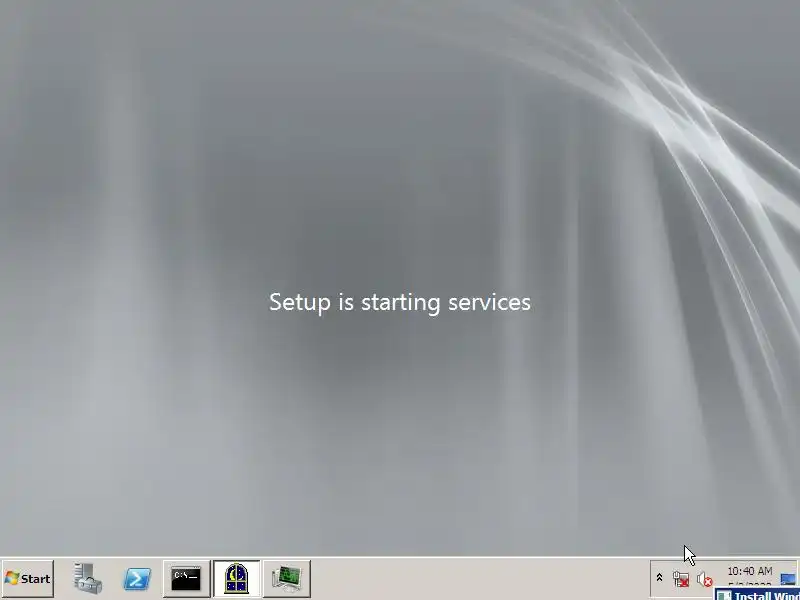Click the disconnected network tray icon
800x600 pixels.
(x=681, y=579)
